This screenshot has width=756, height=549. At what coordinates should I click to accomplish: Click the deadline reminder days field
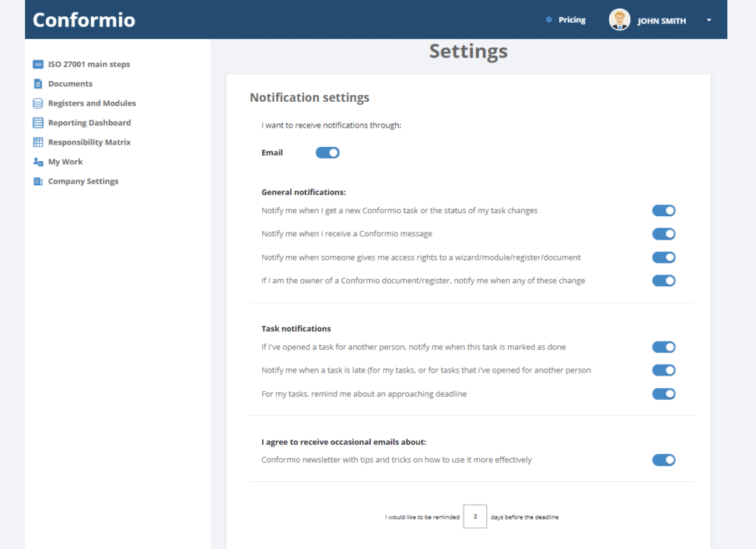475,517
